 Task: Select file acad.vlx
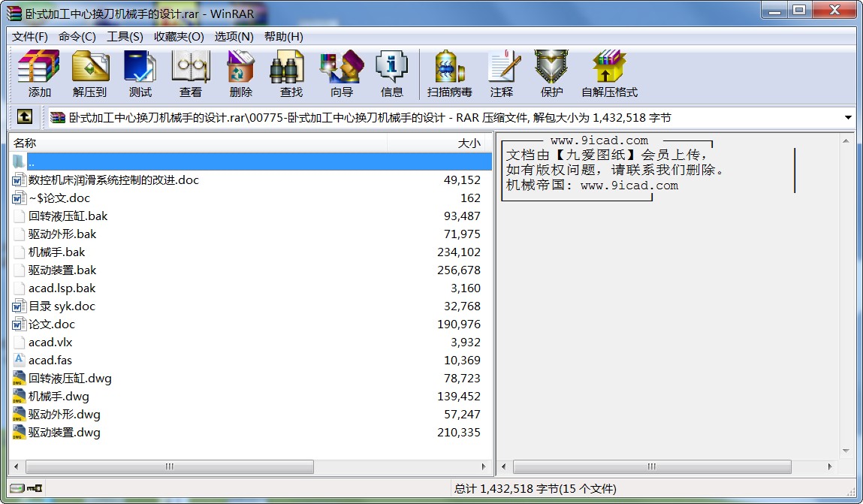click(50, 343)
